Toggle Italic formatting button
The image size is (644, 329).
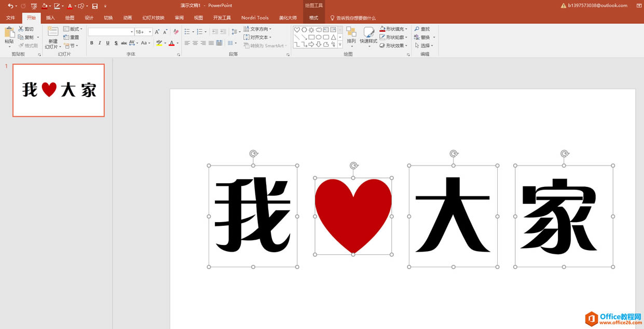coord(100,43)
